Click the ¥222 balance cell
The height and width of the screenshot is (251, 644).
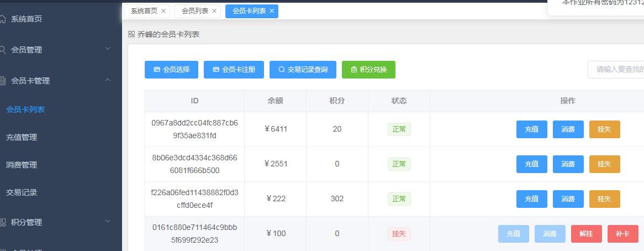276,199
